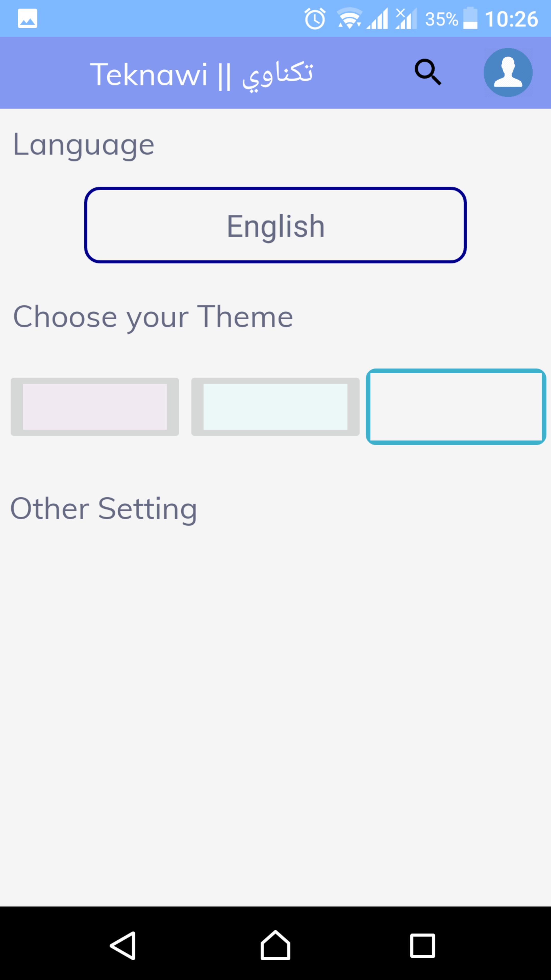Screen dimensions: 551x980
Task: Select the white theme with teal border
Action: coord(456,407)
